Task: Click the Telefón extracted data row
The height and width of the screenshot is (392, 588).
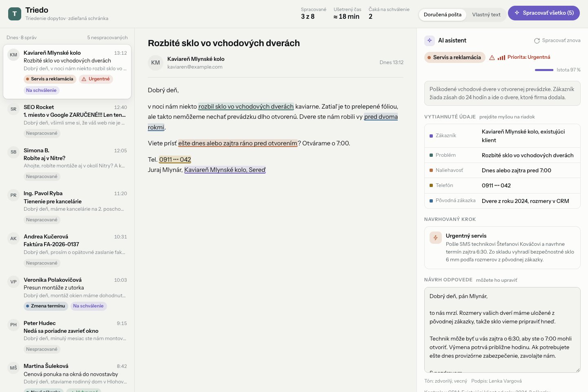Action: click(x=502, y=185)
